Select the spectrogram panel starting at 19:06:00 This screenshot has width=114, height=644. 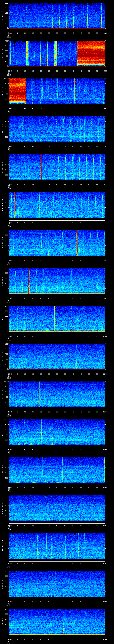(57, 205)
